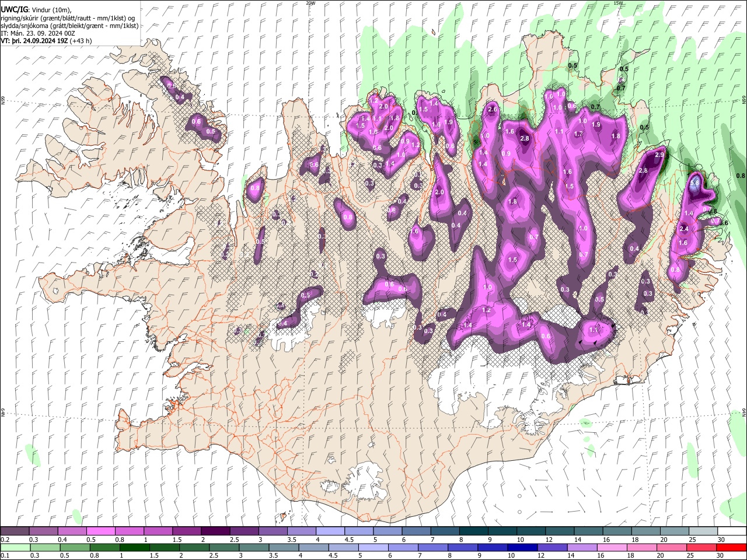
Task: Select the medium green swatch between 0.5 and 0.8
Action: [x=76, y=547]
